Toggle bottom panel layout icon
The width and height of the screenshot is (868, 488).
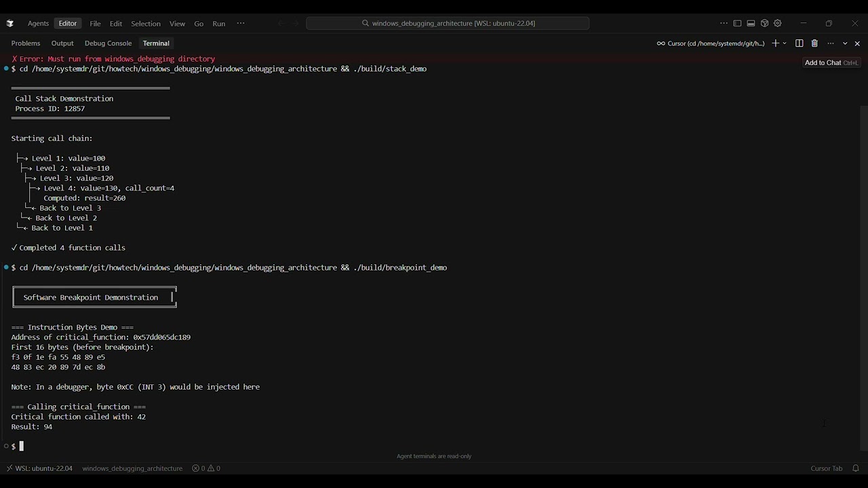751,23
